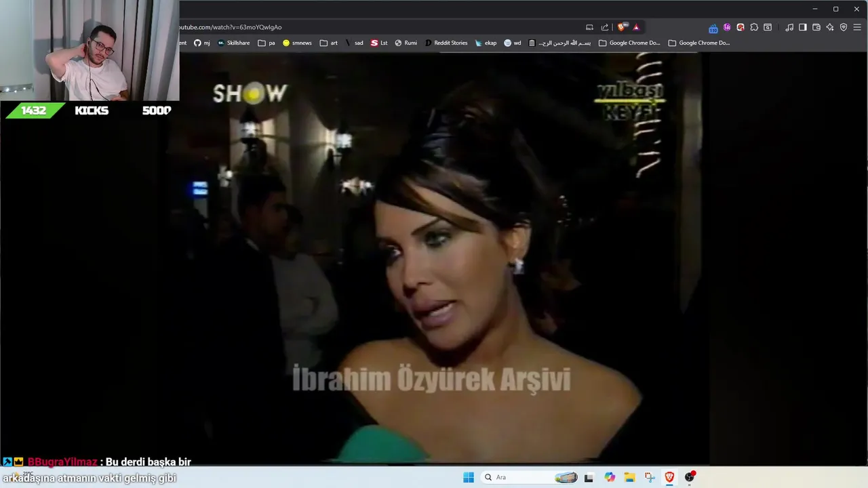Open the Brave hamburger main menu
Image resolution: width=868 pixels, height=488 pixels.
point(857,27)
